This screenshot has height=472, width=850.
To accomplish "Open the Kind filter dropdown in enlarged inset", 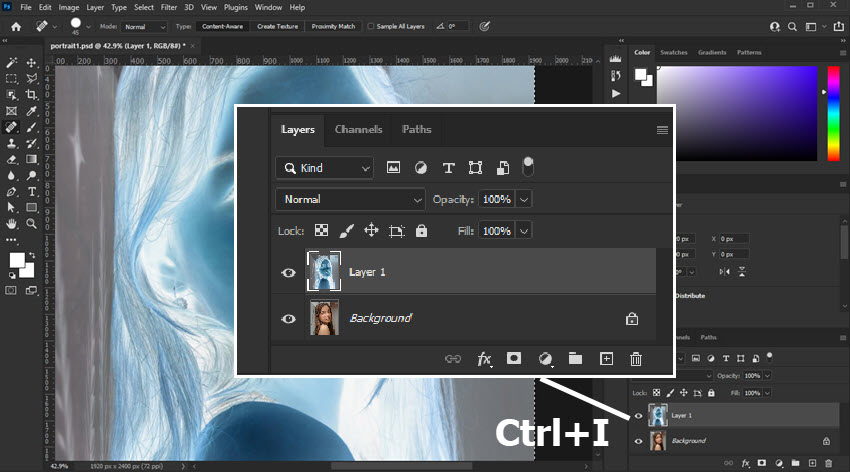I will coord(325,168).
